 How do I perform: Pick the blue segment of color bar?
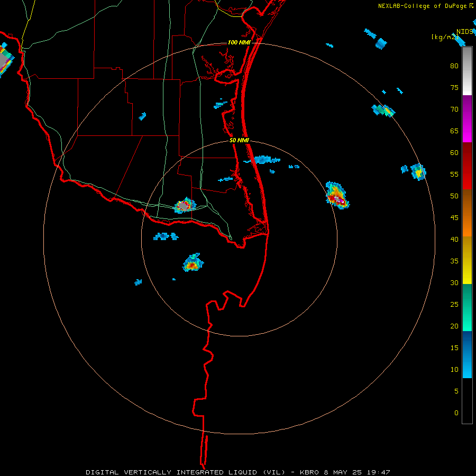coord(467,354)
